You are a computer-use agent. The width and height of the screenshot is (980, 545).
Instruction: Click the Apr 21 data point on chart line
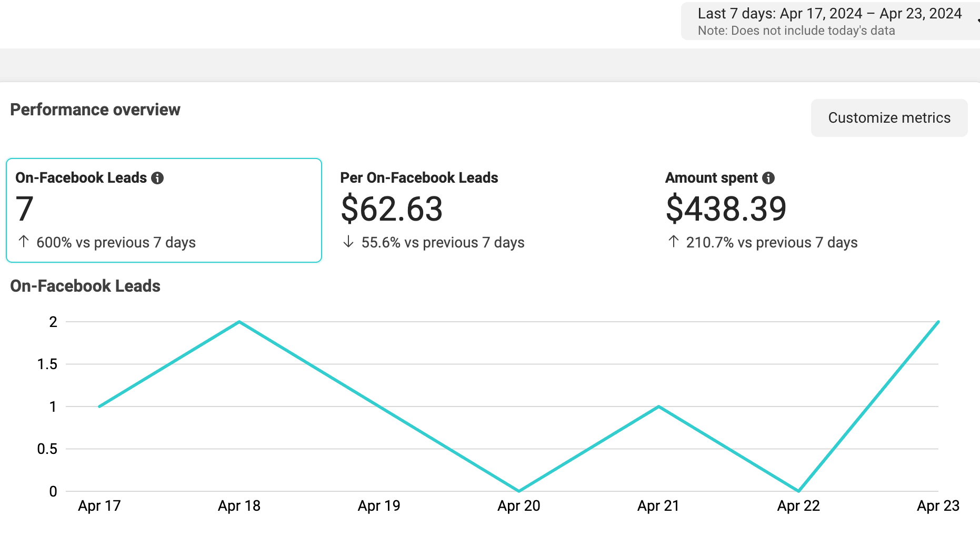(658, 407)
